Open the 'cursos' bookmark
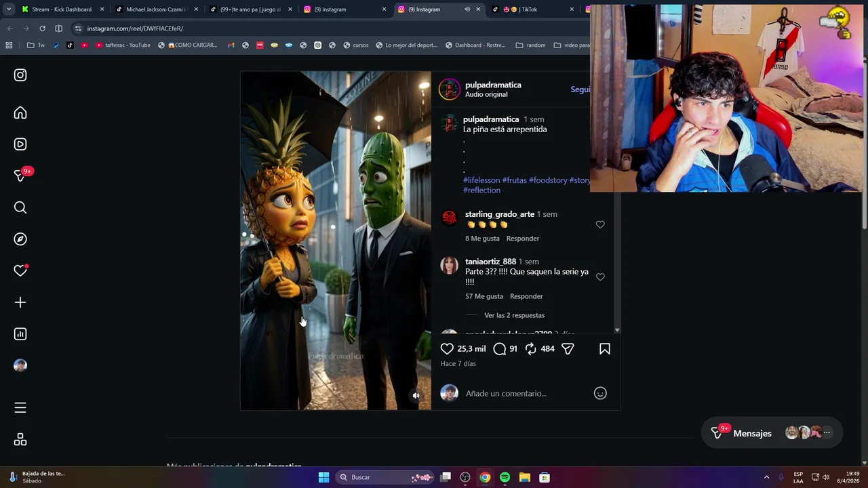Image resolution: width=868 pixels, height=488 pixels. [356, 45]
